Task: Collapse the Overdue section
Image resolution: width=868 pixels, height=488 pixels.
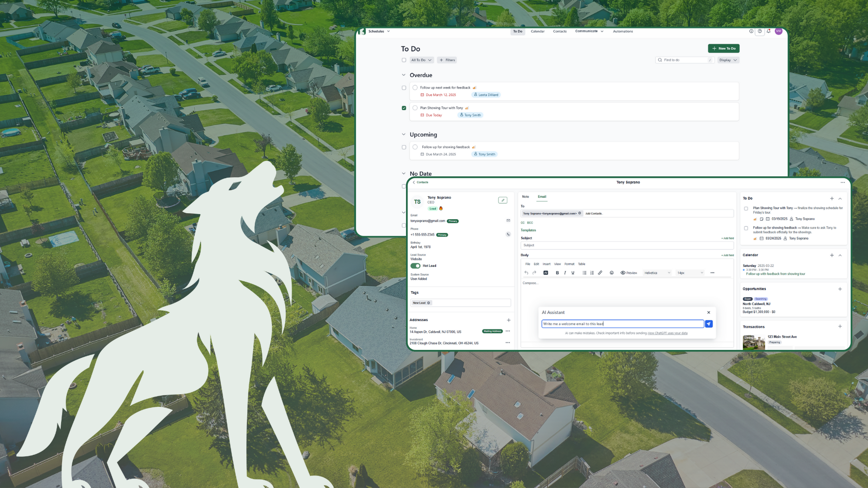Action: pyautogui.click(x=404, y=75)
